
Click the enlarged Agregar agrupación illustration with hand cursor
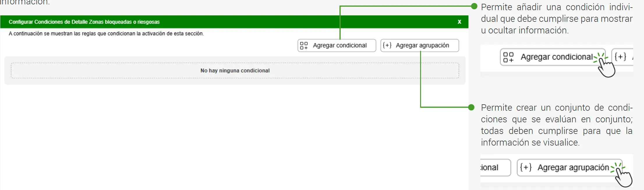[569, 168]
